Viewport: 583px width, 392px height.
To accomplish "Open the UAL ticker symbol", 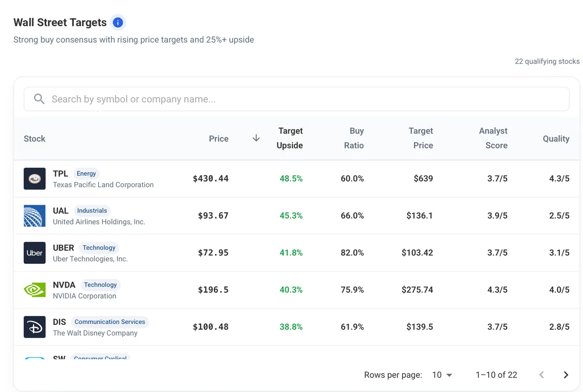I will pos(61,211).
